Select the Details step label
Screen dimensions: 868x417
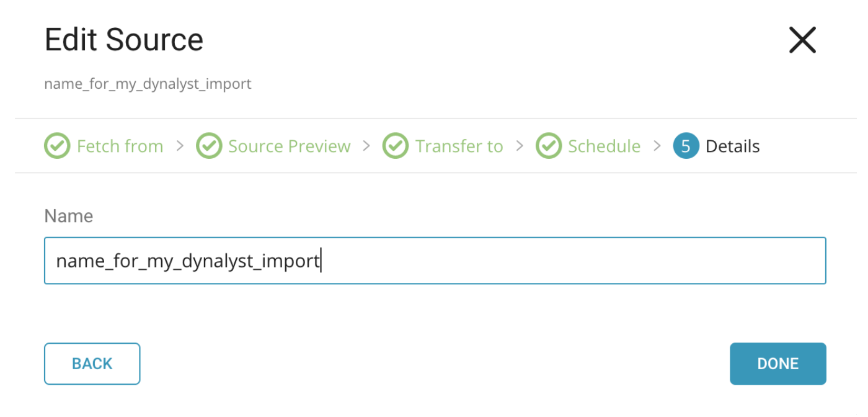tap(732, 146)
